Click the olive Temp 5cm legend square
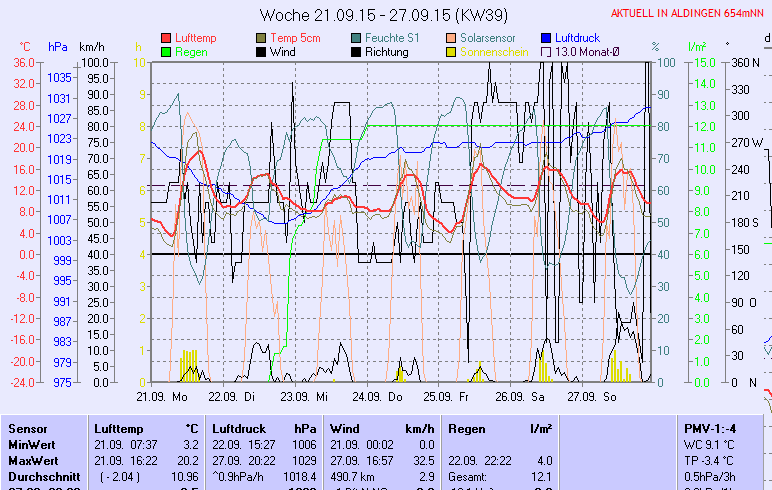The image size is (772, 490). pyautogui.click(x=262, y=37)
